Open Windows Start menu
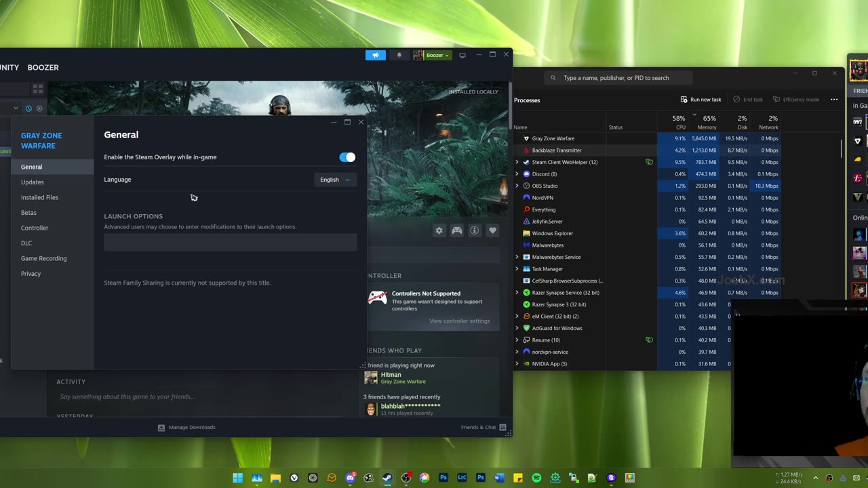868x488 pixels. pos(238,478)
